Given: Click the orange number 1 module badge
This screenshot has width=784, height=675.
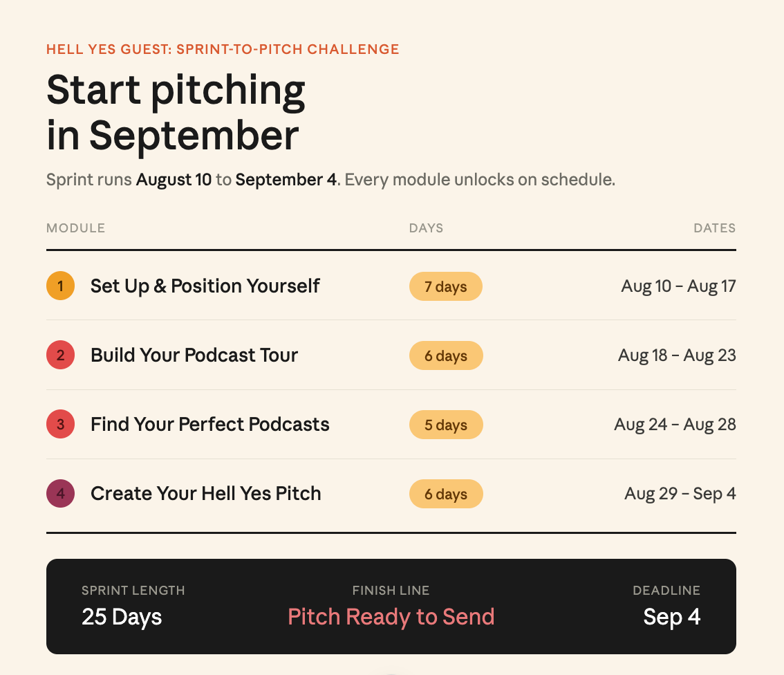Looking at the screenshot, I should pyautogui.click(x=61, y=286).
